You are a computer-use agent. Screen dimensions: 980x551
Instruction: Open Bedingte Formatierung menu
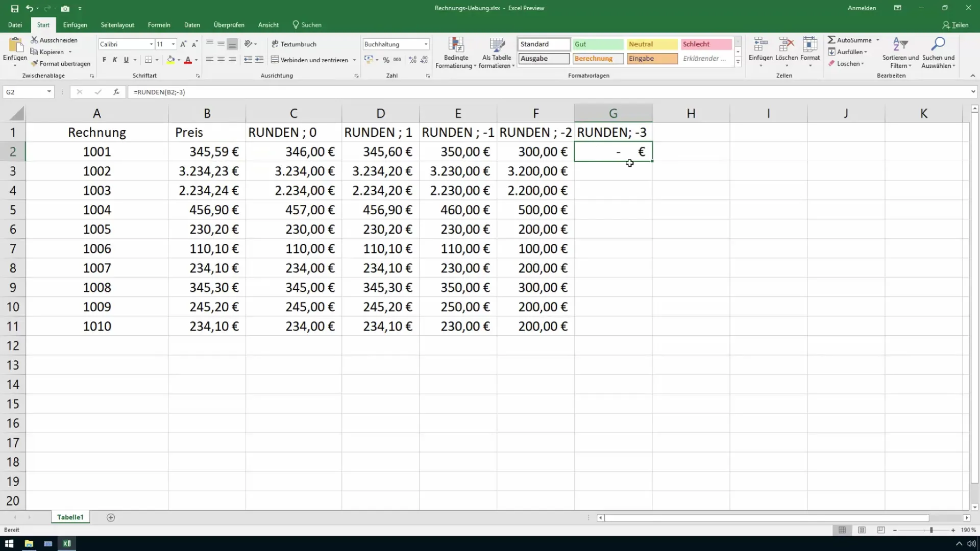coord(456,53)
